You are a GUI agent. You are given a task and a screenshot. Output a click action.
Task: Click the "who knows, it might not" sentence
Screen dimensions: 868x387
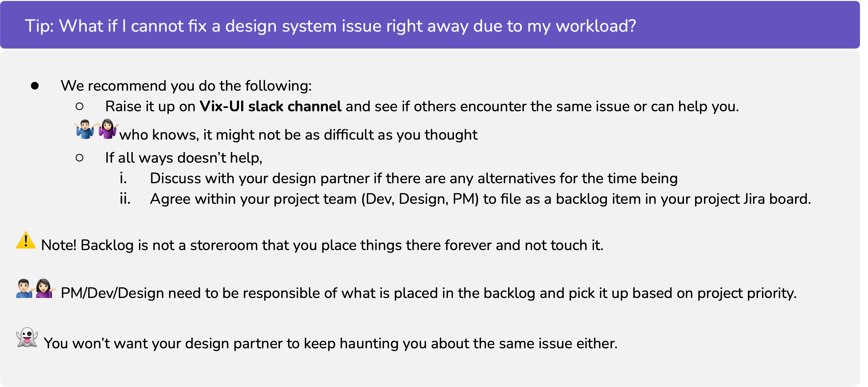point(298,135)
